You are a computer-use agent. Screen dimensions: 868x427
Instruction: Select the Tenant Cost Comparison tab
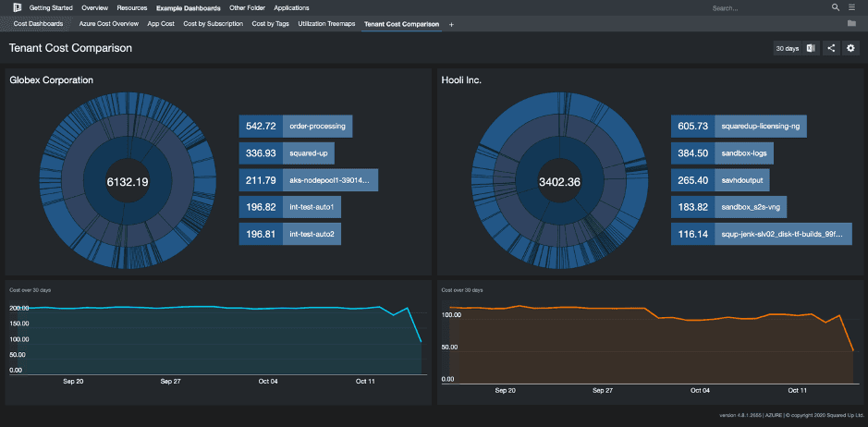pos(401,24)
